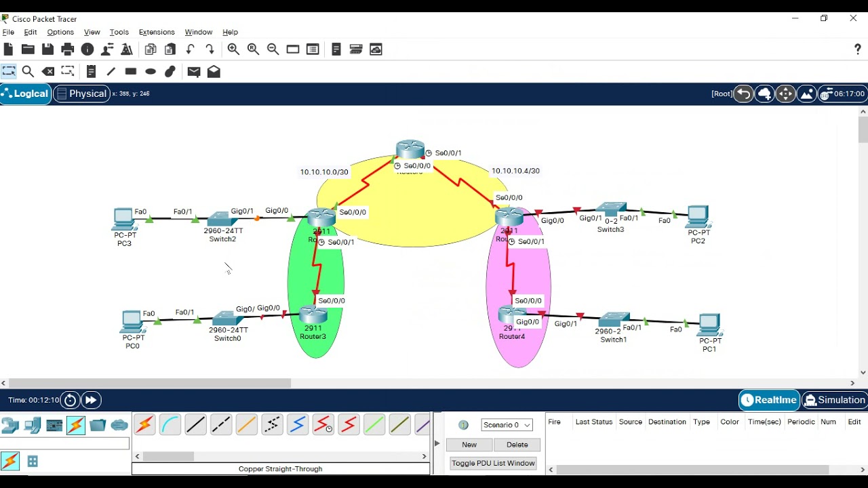The height and width of the screenshot is (488, 868).
Task: Print the topology using the printer icon
Action: tap(67, 49)
